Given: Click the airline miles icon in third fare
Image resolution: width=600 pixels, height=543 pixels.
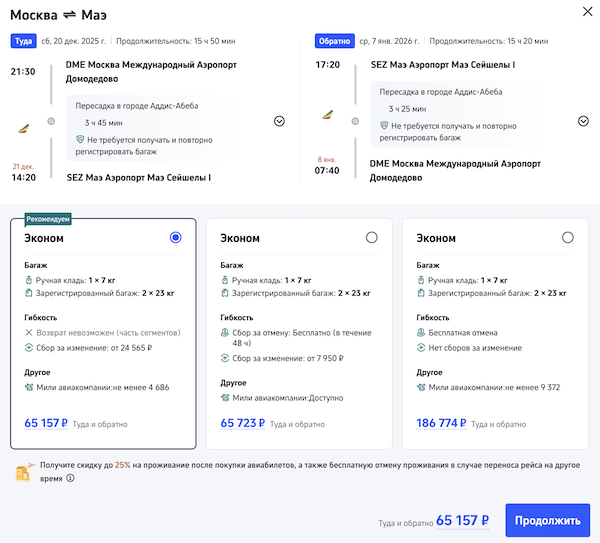Looking at the screenshot, I should (420, 386).
